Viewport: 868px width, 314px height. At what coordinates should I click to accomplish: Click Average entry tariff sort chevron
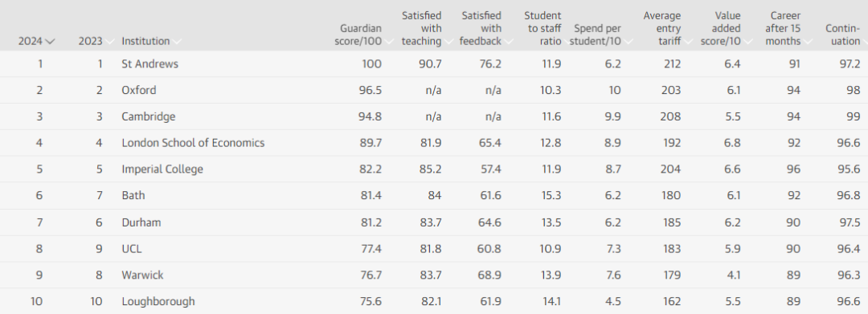688,42
